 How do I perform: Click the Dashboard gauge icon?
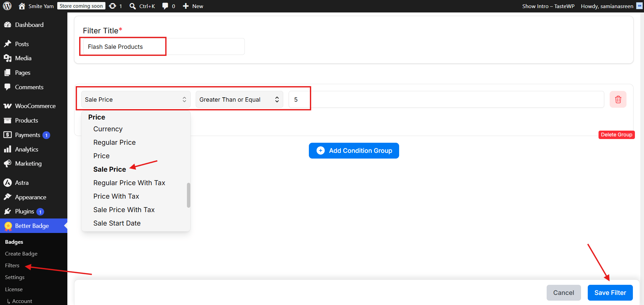(7, 25)
